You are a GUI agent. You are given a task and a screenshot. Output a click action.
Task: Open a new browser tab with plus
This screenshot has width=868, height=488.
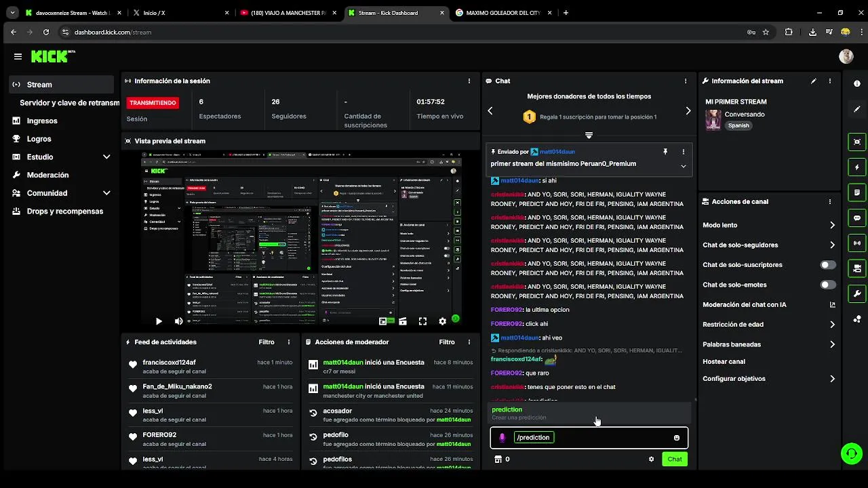click(x=566, y=12)
